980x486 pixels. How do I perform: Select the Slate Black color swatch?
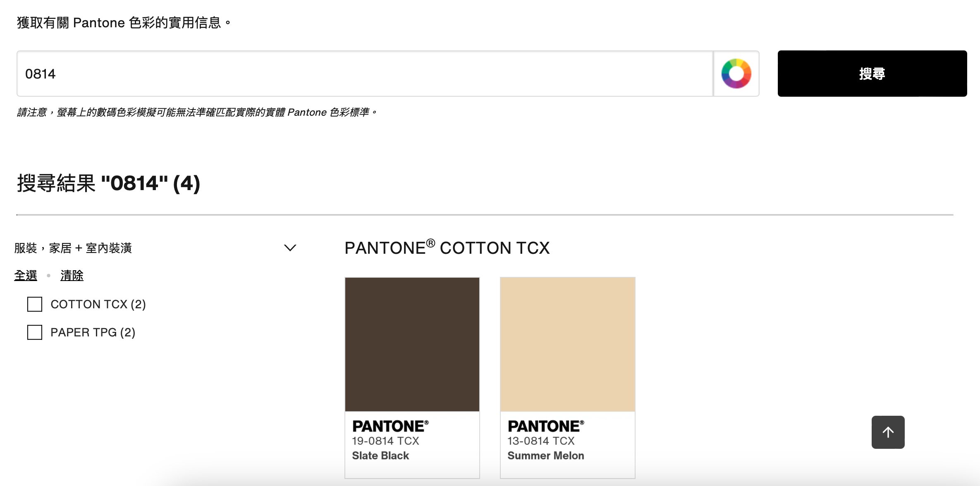412,344
